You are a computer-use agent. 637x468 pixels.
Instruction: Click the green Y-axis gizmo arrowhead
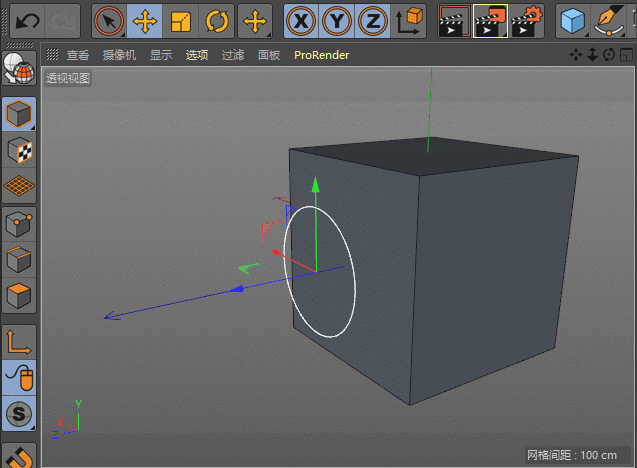(x=315, y=184)
